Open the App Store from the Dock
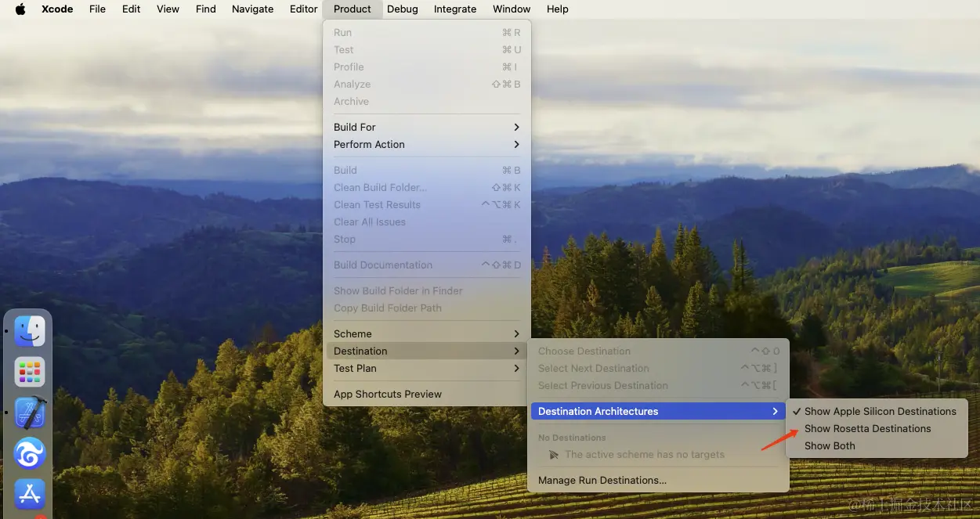Screen dimensions: 980x519 pyautogui.click(x=29, y=494)
